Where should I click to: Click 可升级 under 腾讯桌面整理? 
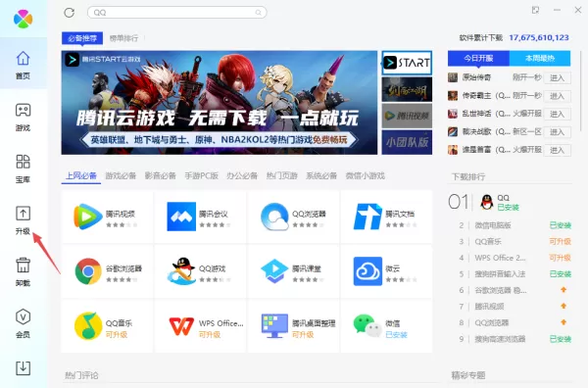click(303, 334)
